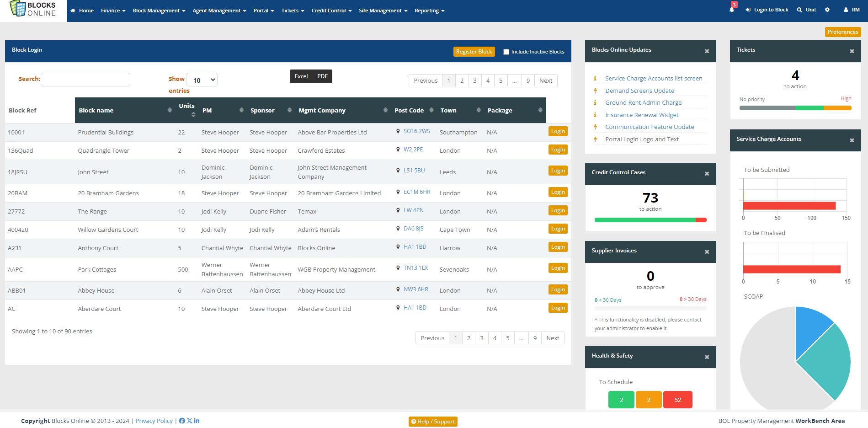Sort table by Post Code column
The image size is (868, 428).
click(431, 110)
